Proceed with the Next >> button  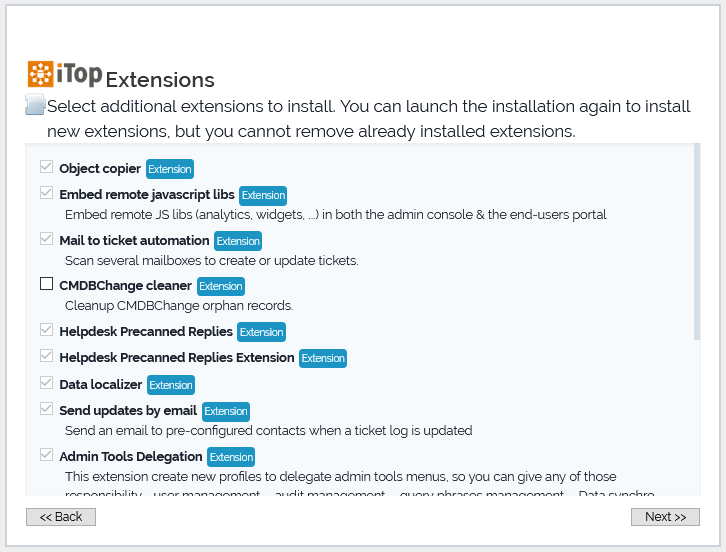pos(665,517)
